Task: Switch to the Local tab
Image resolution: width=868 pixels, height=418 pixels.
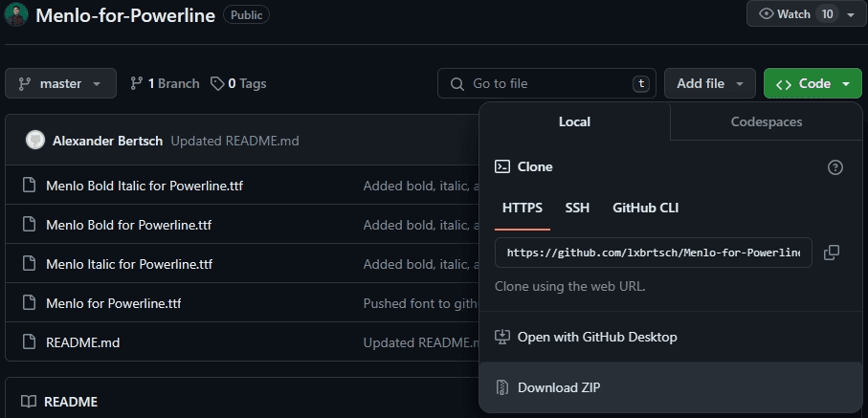Action: point(574,121)
